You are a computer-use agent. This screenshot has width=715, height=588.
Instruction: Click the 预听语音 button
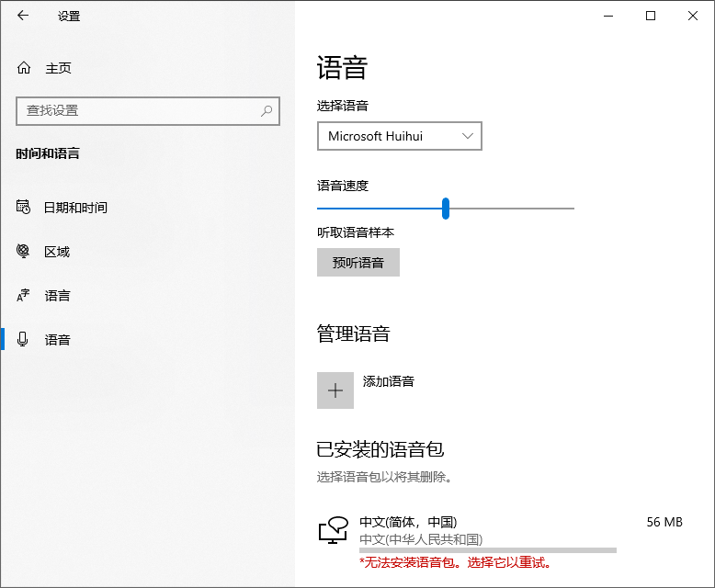358,262
